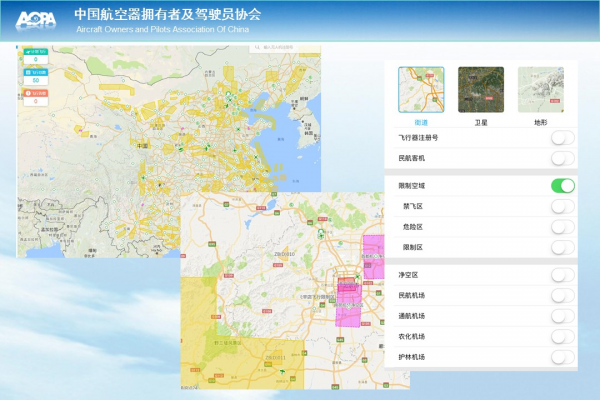
Task: Click the green airport marker on the lower map
Action: coord(321,233)
